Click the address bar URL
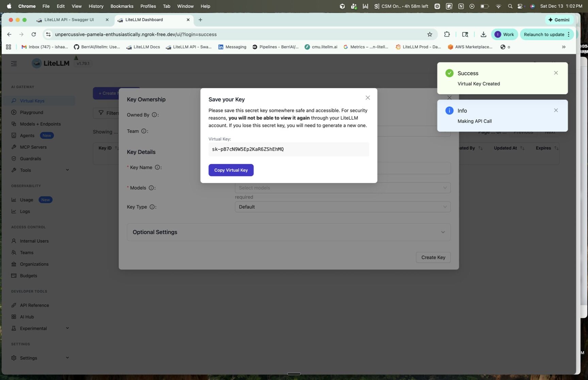This screenshot has width=588, height=380. pos(136,34)
